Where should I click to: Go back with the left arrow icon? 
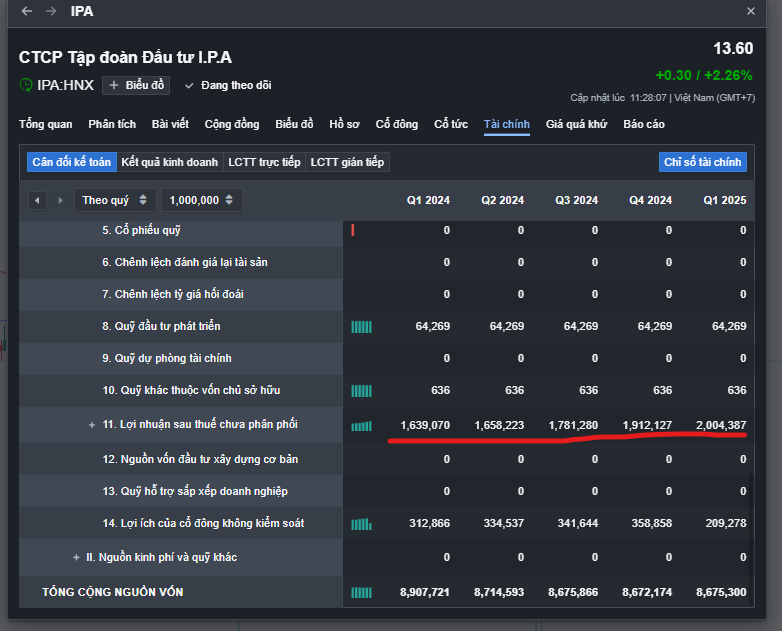pos(27,11)
